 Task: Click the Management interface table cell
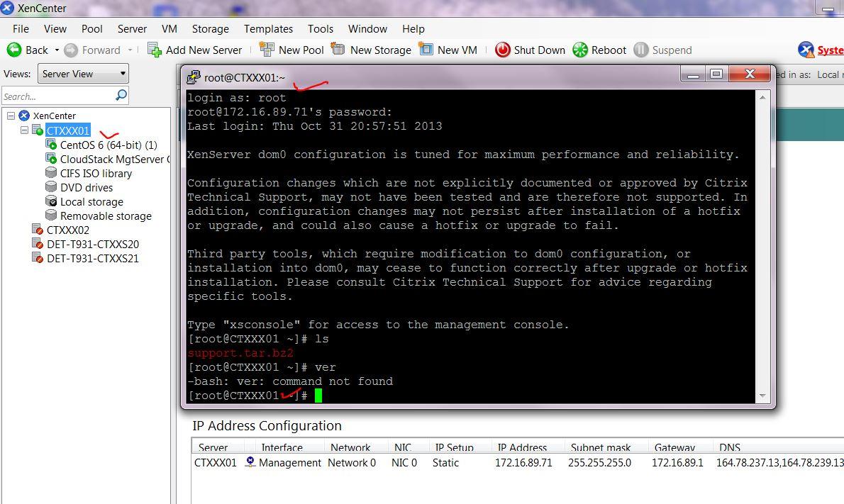coord(289,463)
